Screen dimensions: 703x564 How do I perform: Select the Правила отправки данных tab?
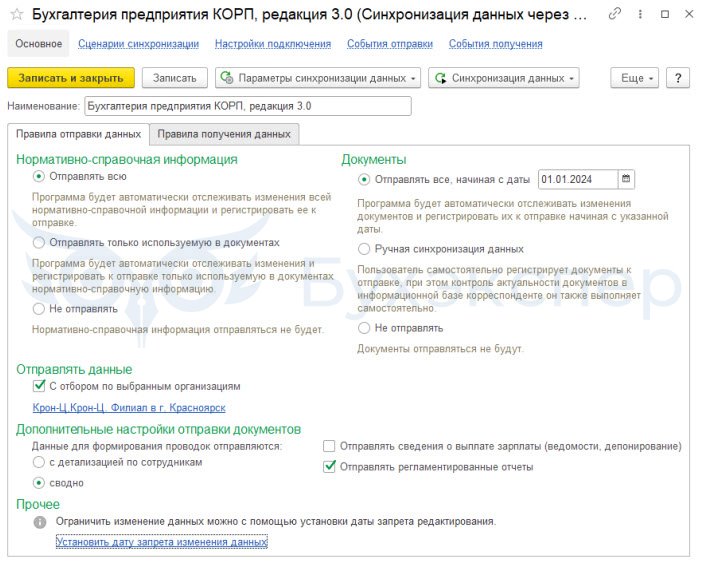pyautogui.click(x=78, y=134)
